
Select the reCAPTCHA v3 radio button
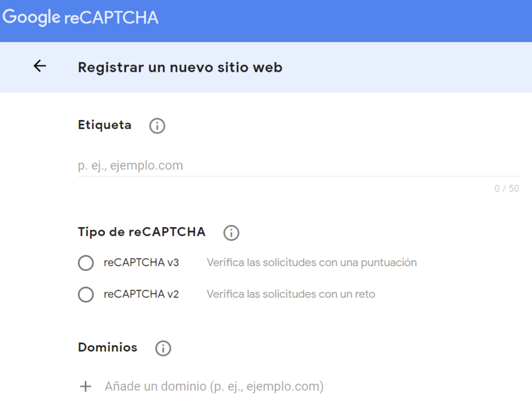pyautogui.click(x=86, y=263)
